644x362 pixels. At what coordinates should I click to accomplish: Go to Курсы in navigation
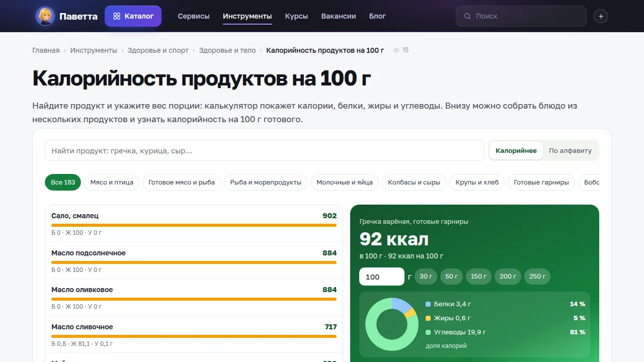(296, 16)
